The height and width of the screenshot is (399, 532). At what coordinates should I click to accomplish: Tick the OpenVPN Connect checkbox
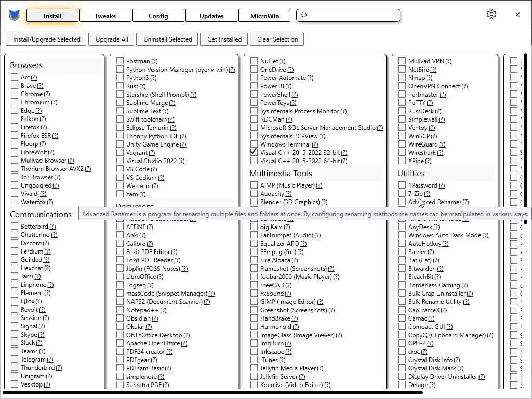(x=402, y=86)
